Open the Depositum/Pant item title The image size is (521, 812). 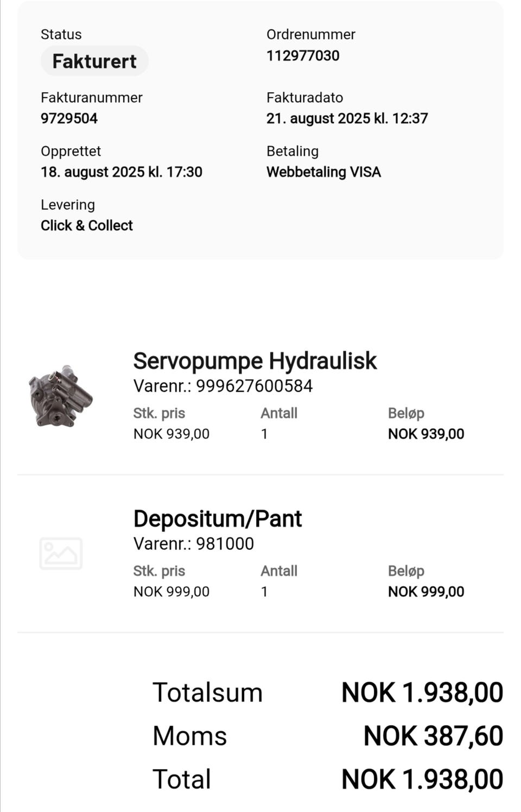coord(217,518)
